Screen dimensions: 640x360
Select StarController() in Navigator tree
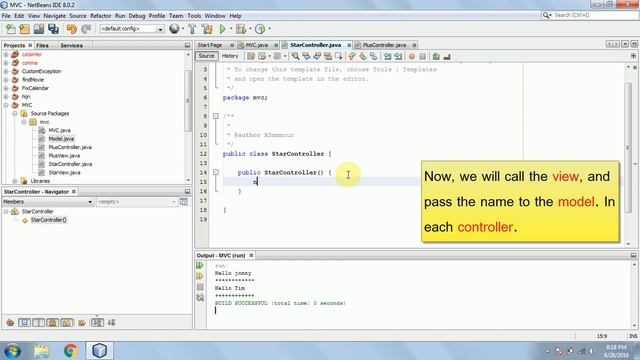[x=49, y=220]
